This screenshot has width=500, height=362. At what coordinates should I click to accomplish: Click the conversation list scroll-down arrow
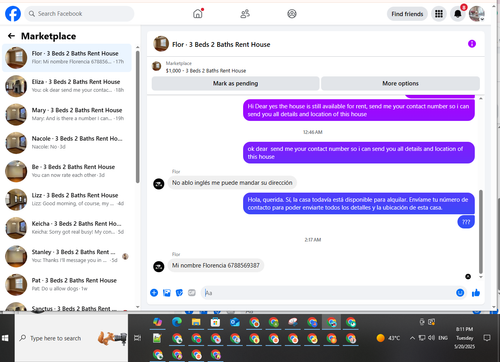[x=137, y=307]
